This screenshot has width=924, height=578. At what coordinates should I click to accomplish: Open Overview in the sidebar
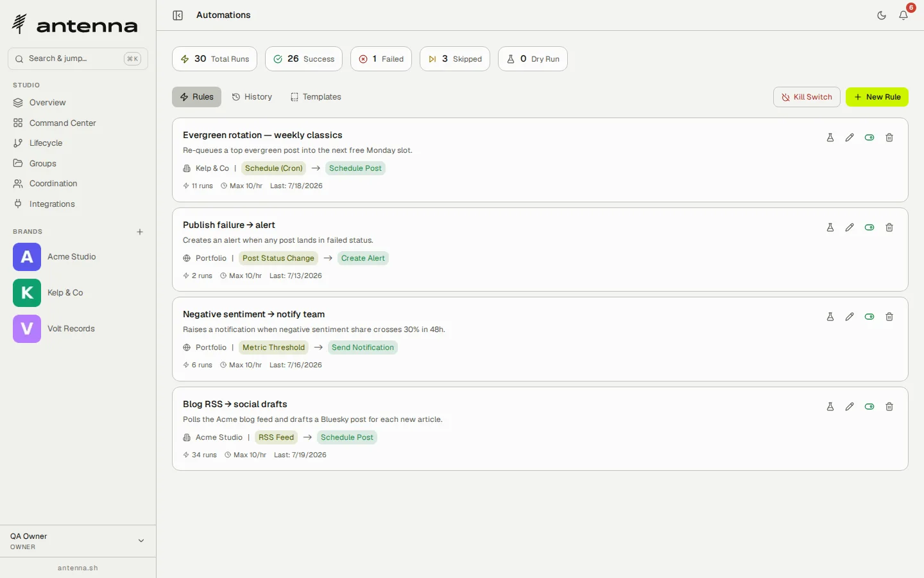(x=78, y=103)
